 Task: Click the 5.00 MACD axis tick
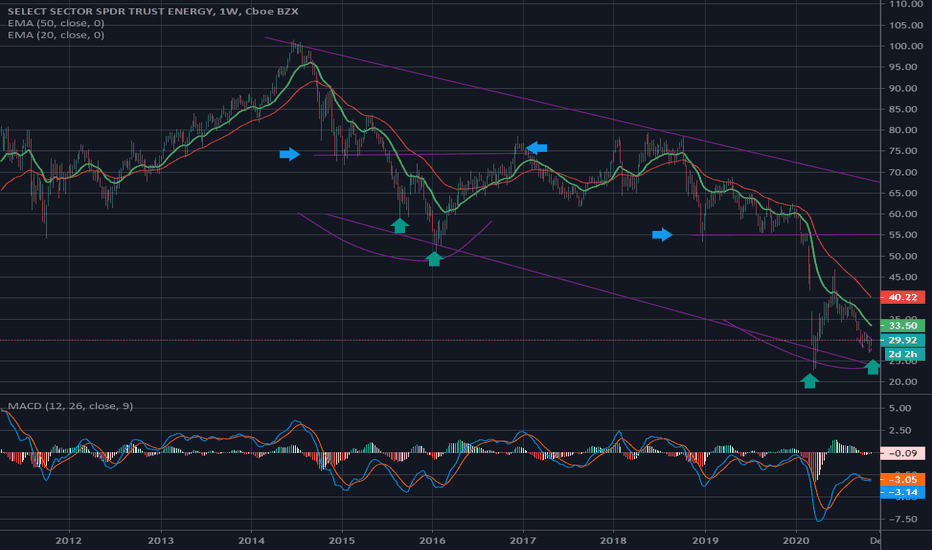pyautogui.click(x=900, y=408)
